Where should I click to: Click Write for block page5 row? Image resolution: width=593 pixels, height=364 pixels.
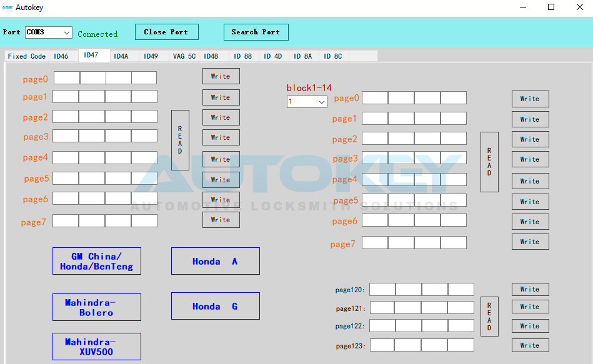click(531, 202)
